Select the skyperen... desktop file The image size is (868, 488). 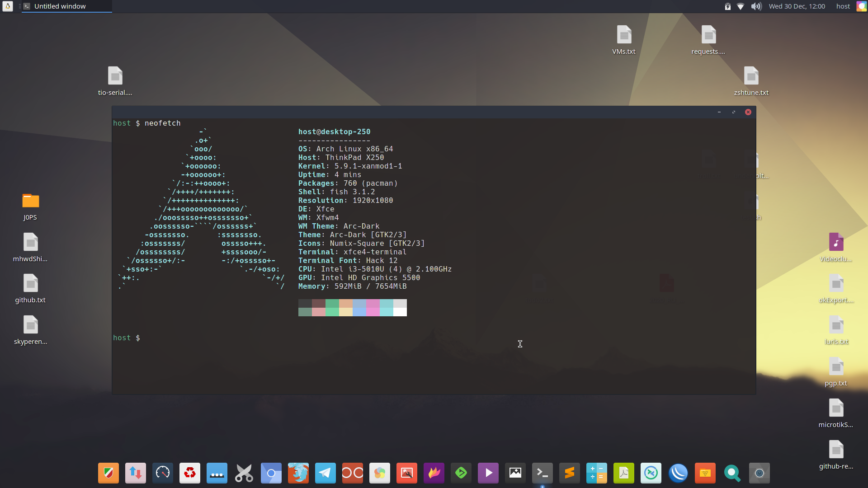point(30,331)
